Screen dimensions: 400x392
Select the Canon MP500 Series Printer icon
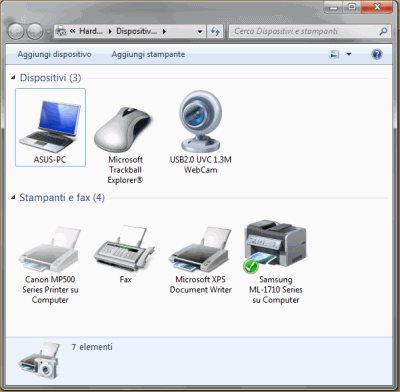pos(50,249)
